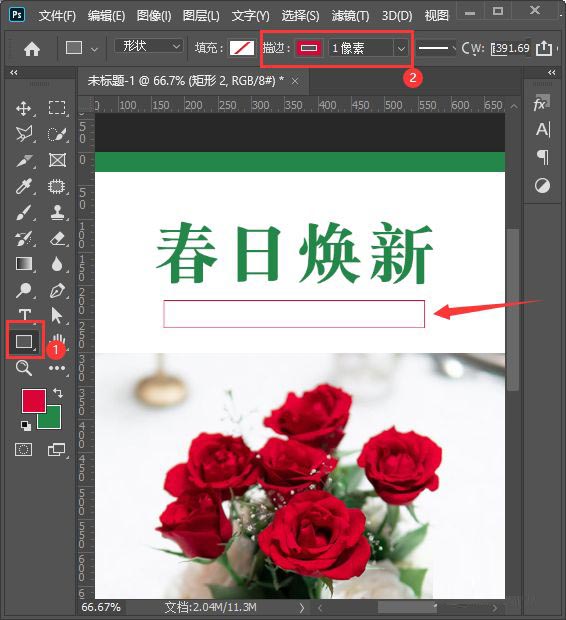This screenshot has height=620, width=566.
Task: Swap foreground and background colors
Action: [x=58, y=393]
